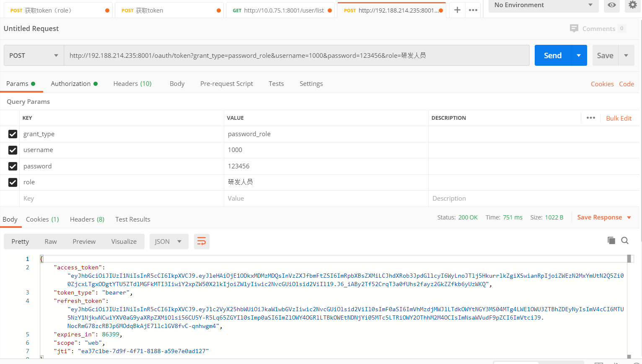Viewport: 642px width, 364px height.
Task: Change response format JSON dropdown
Action: pyautogui.click(x=169, y=241)
